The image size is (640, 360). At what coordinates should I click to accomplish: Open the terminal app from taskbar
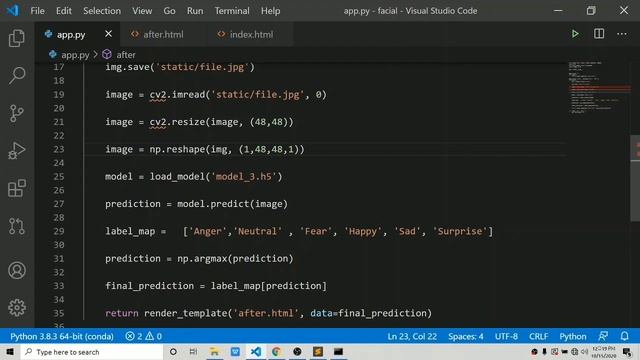[338, 351]
